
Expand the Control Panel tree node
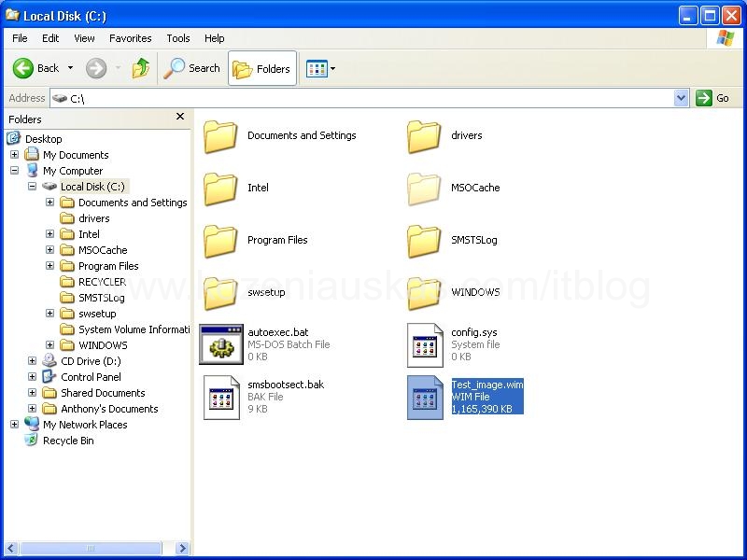click(x=32, y=377)
